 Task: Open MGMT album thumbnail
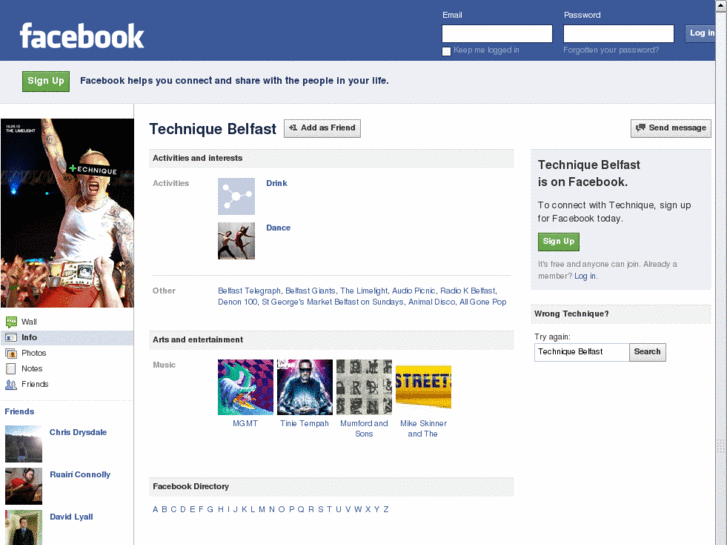(246, 387)
